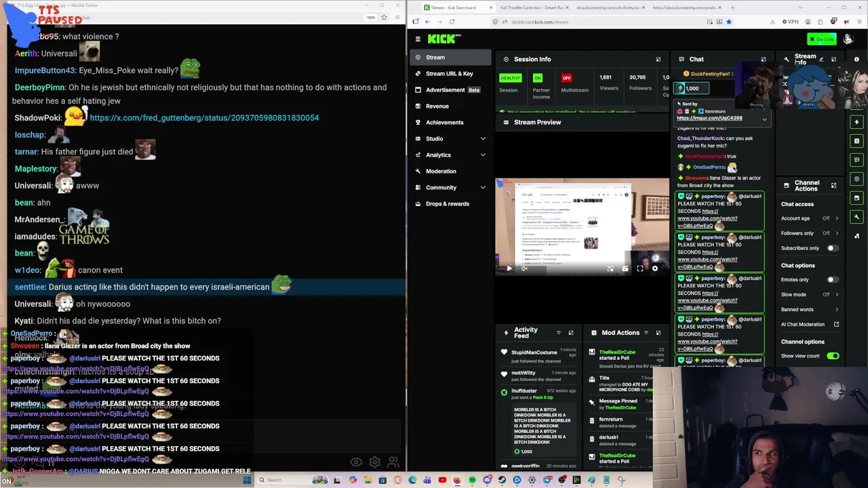Collapse the pinned chat message chevron
Image resolution: width=868 pixels, height=488 pixels.
(x=764, y=119)
